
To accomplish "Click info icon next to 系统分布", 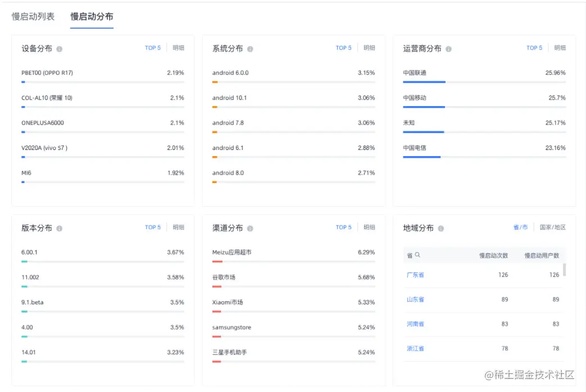I will click(x=250, y=49).
